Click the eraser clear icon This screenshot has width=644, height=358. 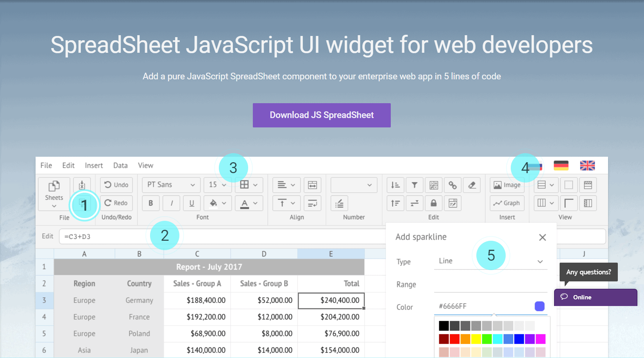tap(472, 185)
